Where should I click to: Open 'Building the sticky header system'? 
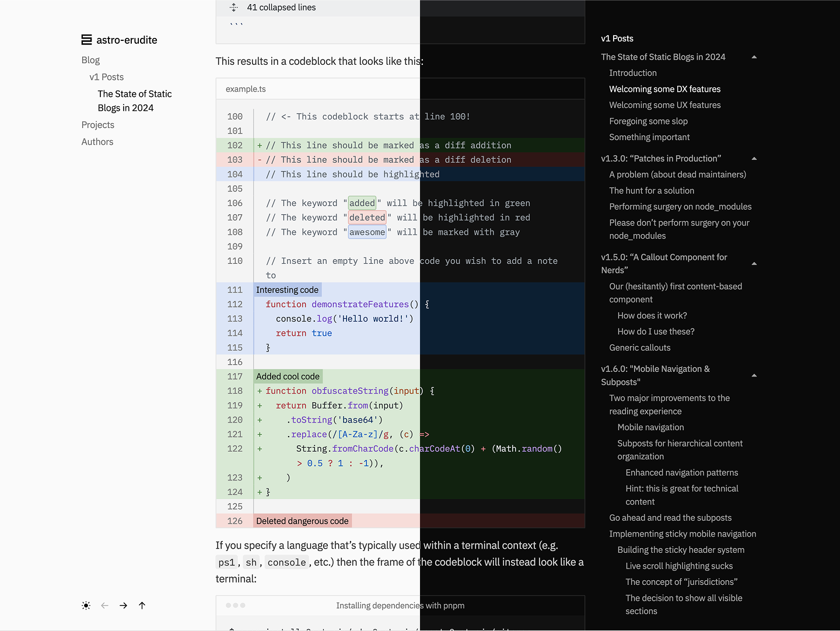[681, 550]
